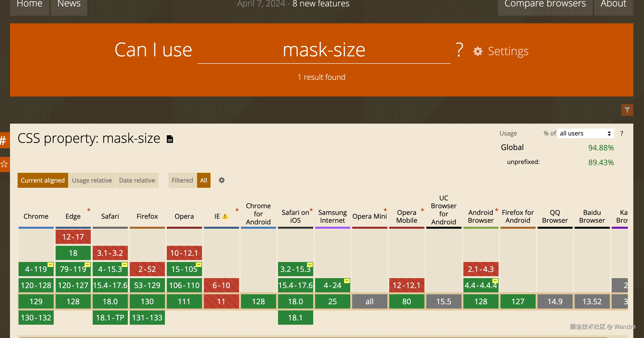Click the 8 new features link

pyautogui.click(x=321, y=4)
